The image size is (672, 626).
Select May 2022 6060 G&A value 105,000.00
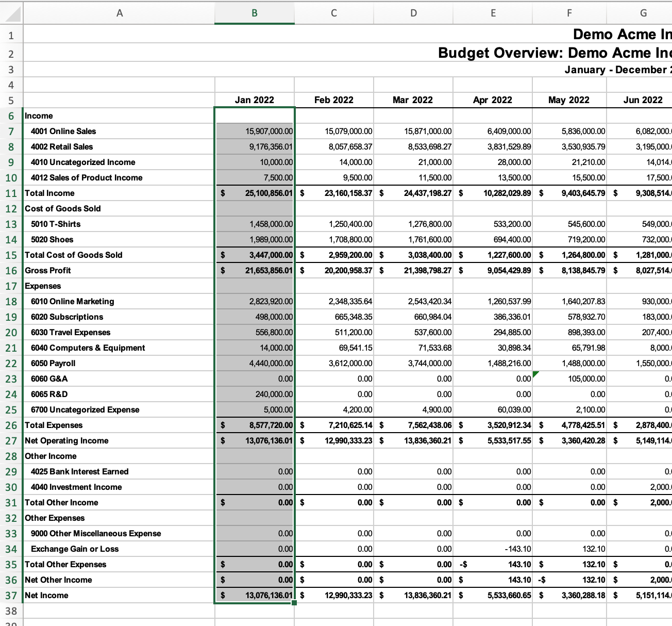point(569,379)
